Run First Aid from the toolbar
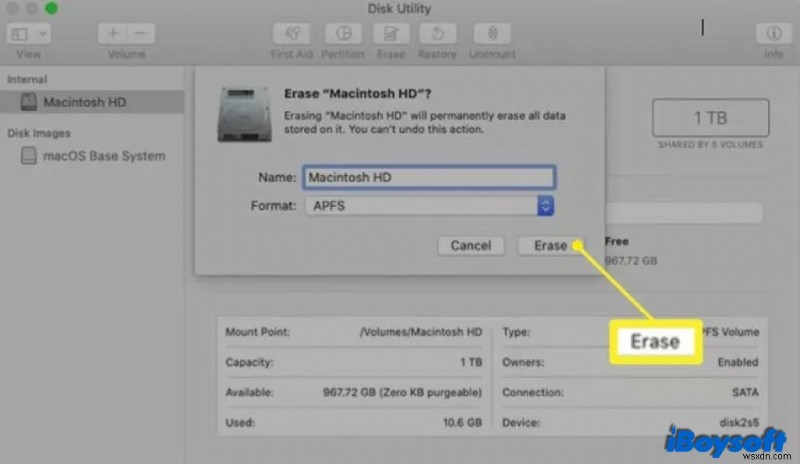This screenshot has height=464, width=800. coord(292,34)
